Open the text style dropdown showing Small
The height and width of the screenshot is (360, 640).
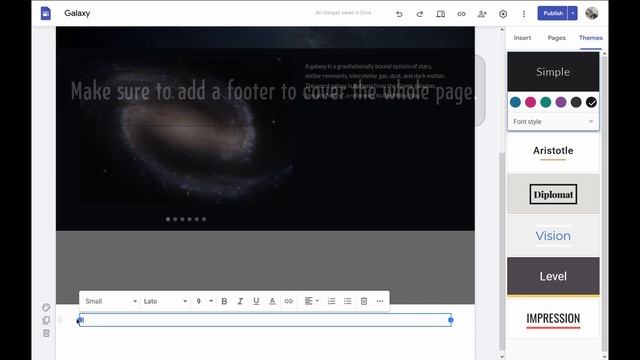tap(110, 301)
